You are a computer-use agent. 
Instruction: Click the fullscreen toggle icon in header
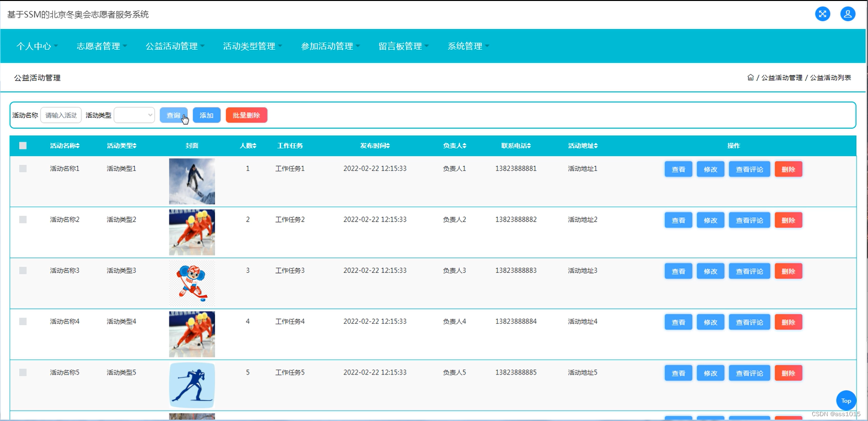822,14
